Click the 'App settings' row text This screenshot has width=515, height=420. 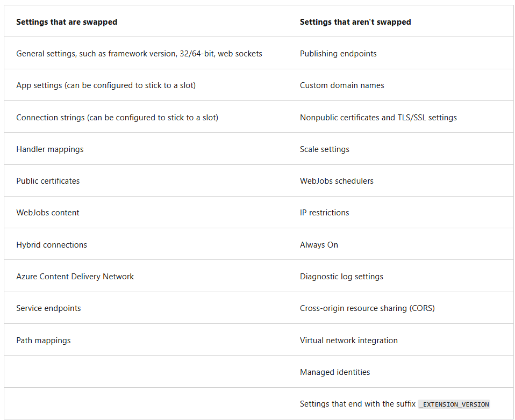coord(106,85)
